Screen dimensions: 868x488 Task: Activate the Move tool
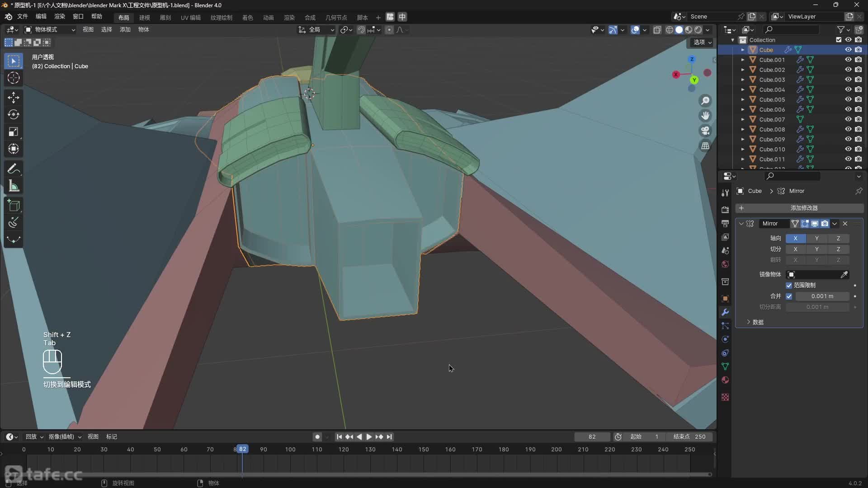[x=14, y=98]
